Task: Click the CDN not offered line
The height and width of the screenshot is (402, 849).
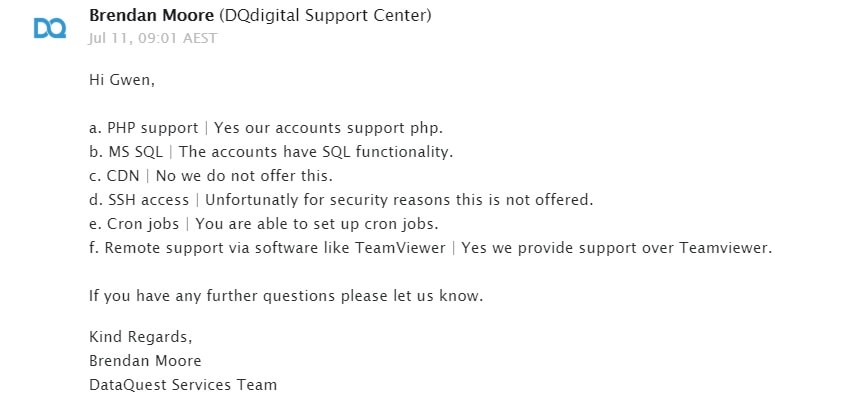Action: pyautogui.click(x=211, y=176)
